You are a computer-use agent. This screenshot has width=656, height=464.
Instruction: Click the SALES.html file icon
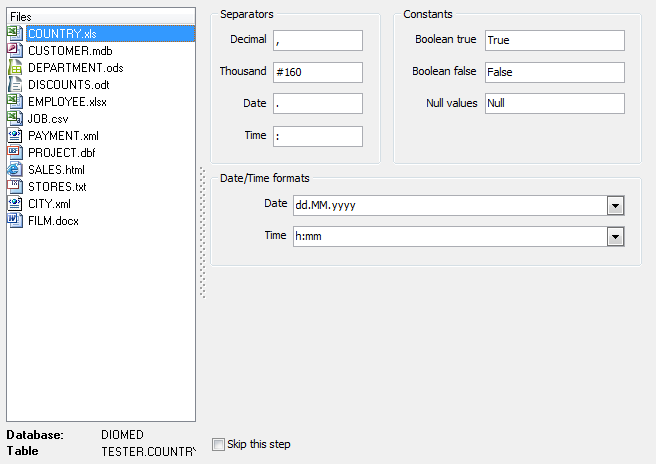pos(15,169)
